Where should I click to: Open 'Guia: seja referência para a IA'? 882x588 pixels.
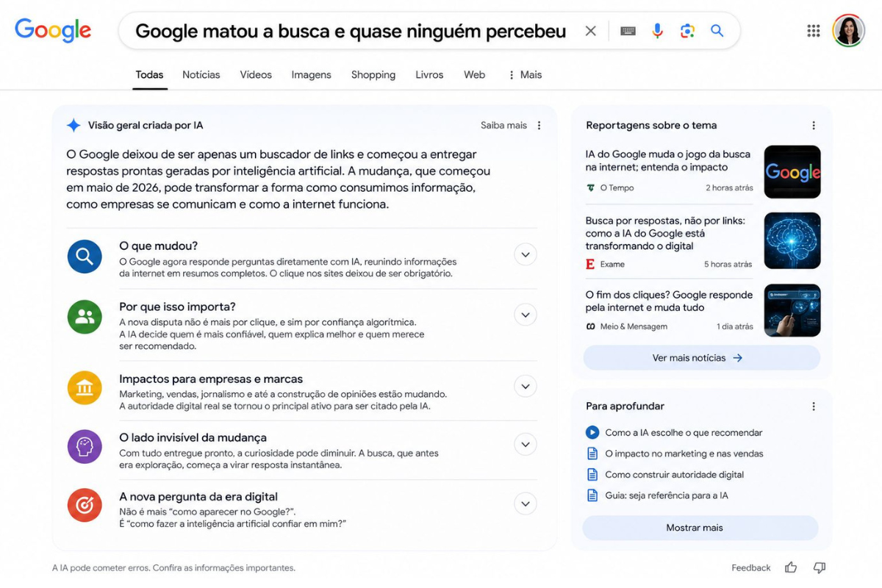tap(667, 495)
